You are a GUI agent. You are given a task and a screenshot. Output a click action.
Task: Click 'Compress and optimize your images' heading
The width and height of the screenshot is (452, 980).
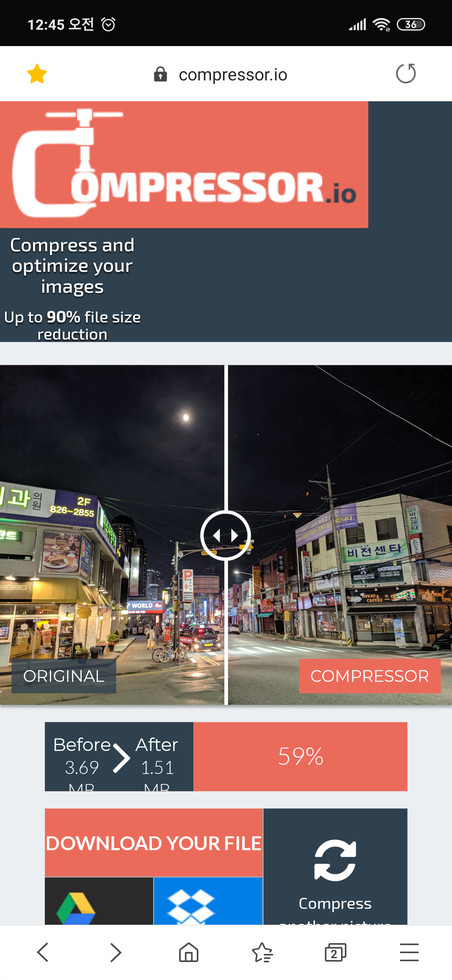72,266
